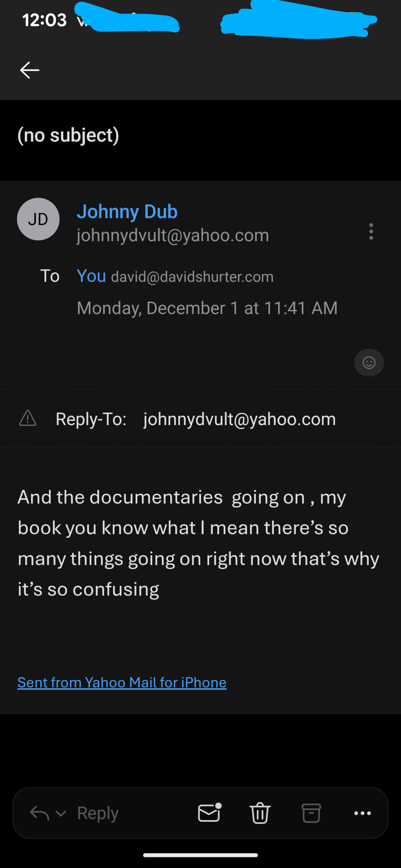Screen dimensions: 401x868
Task: Tap the Reply text field
Action: tap(98, 813)
